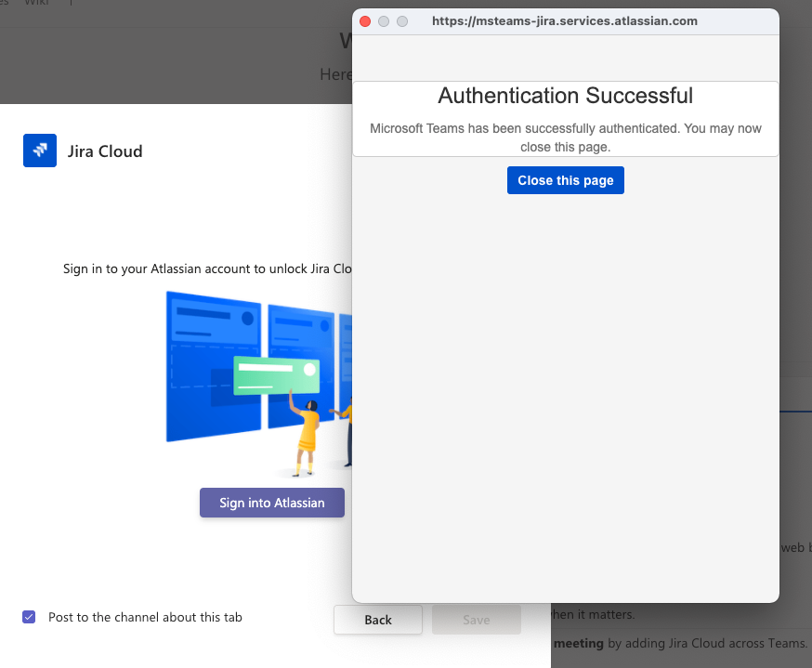The height and width of the screenshot is (668, 812).
Task: Click the minimize button of popup window
Action: coord(384,21)
